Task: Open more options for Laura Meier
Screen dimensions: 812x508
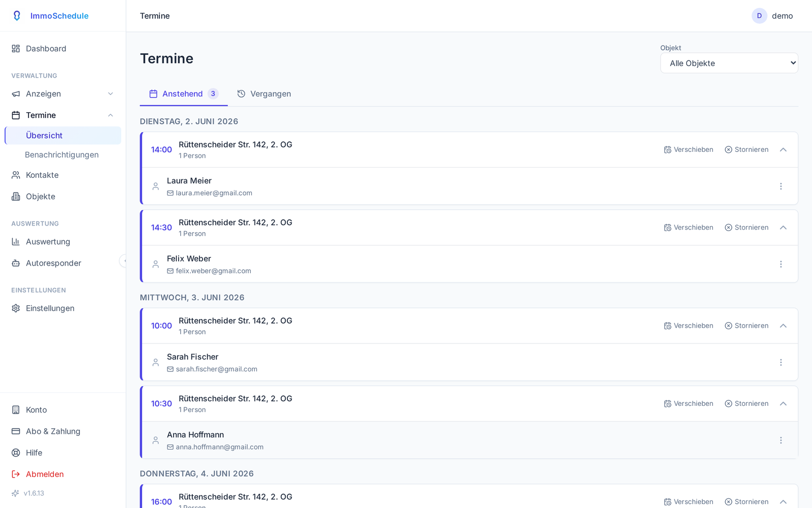Action: click(x=781, y=186)
